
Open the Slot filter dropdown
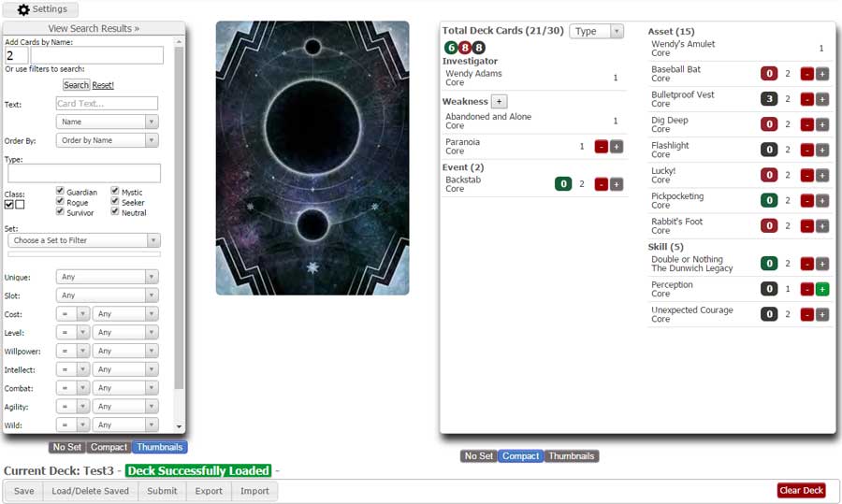(x=108, y=295)
